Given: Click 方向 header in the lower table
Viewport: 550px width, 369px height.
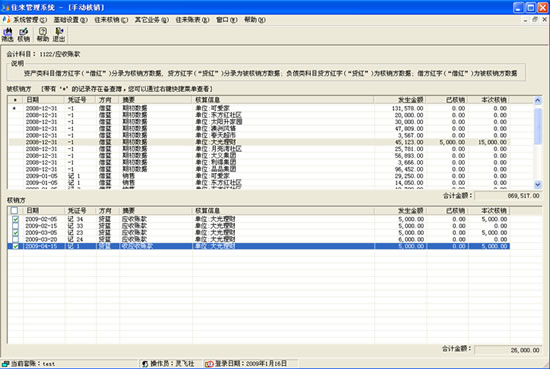Looking at the screenshot, I should pyautogui.click(x=107, y=211).
